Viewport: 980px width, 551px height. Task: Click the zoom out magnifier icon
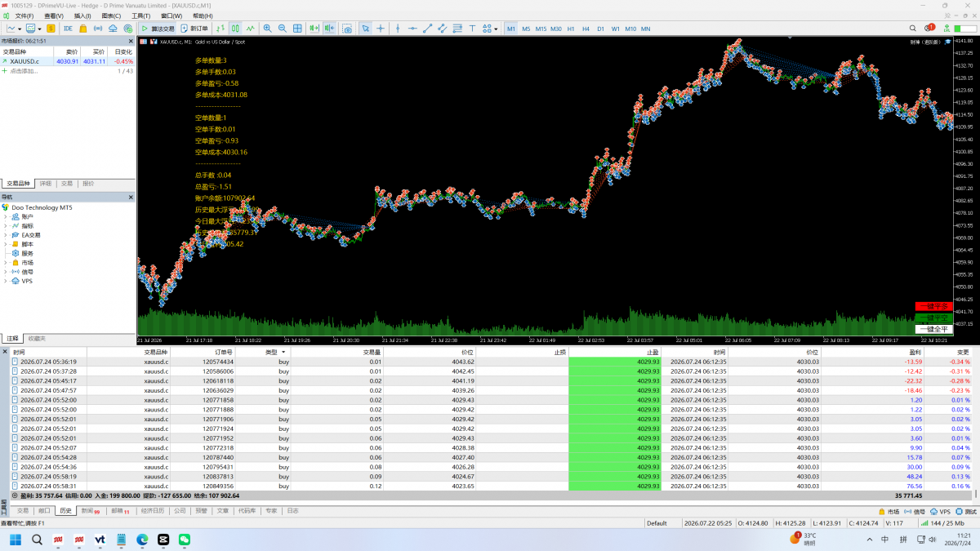pyautogui.click(x=282, y=28)
